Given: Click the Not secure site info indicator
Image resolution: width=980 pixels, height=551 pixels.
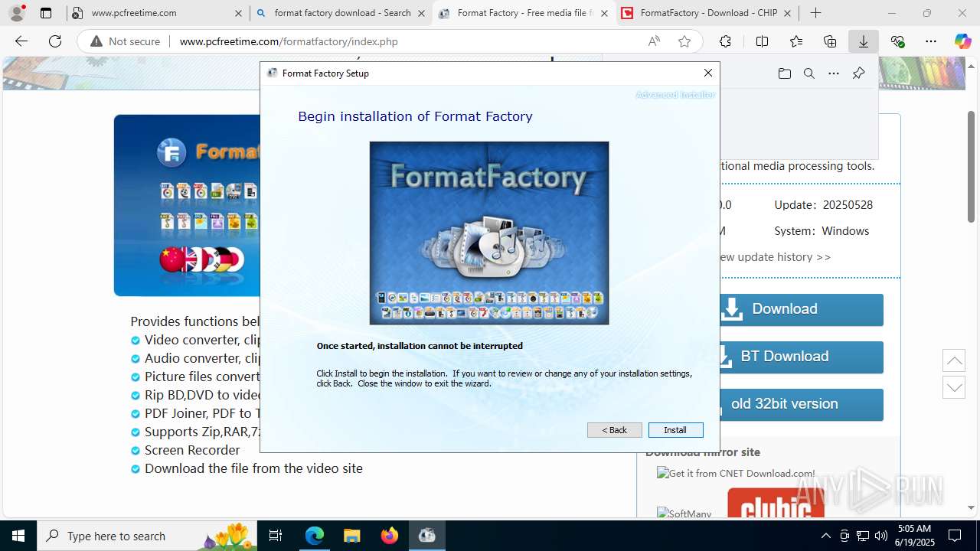Looking at the screenshot, I should (126, 41).
